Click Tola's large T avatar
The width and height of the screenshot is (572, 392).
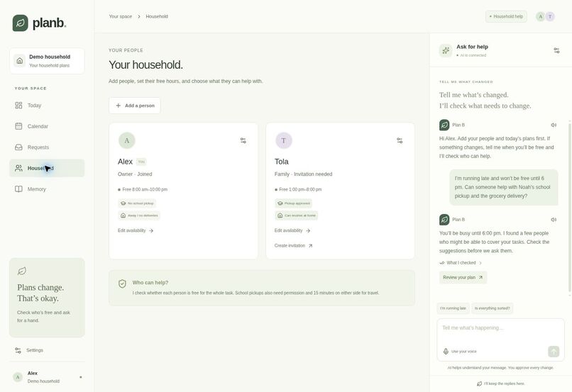[283, 140]
